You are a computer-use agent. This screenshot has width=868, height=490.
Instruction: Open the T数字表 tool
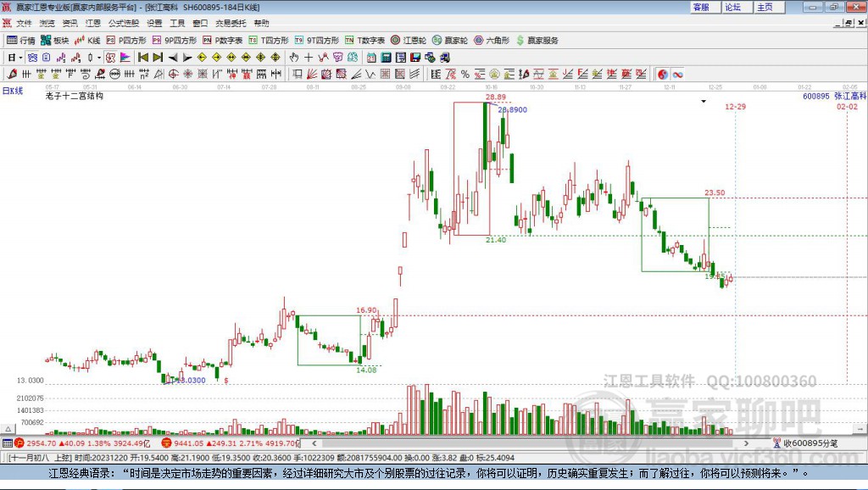364,41
